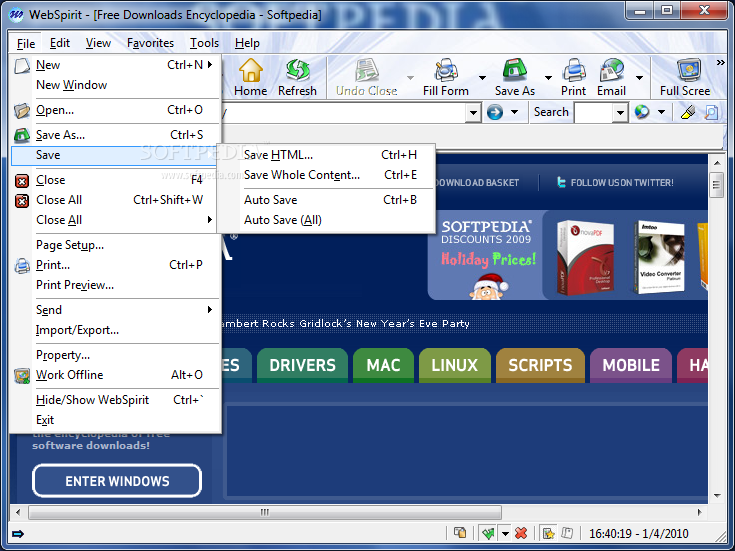Choose Page Setup... in File menu
Image resolution: width=735 pixels, height=551 pixels.
(115, 245)
